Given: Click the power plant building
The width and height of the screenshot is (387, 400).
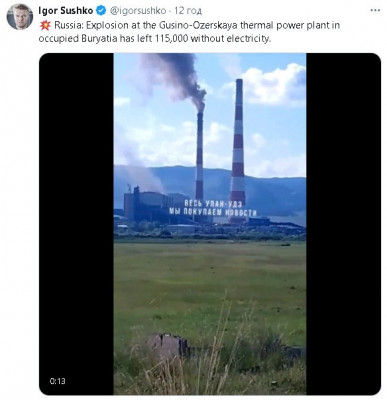Looking at the screenshot, I should pyautogui.click(x=148, y=207).
